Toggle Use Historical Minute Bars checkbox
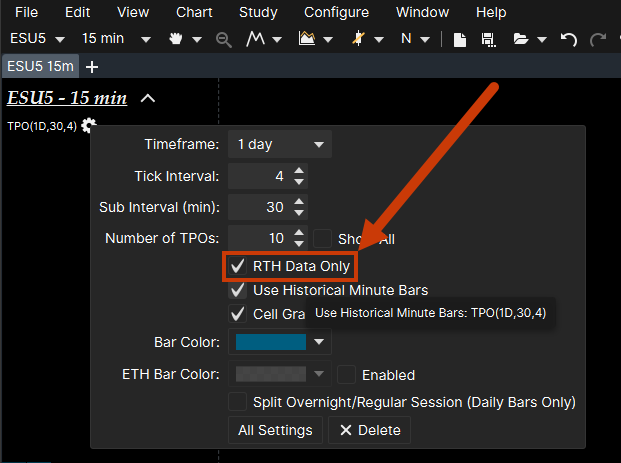 pos(238,290)
